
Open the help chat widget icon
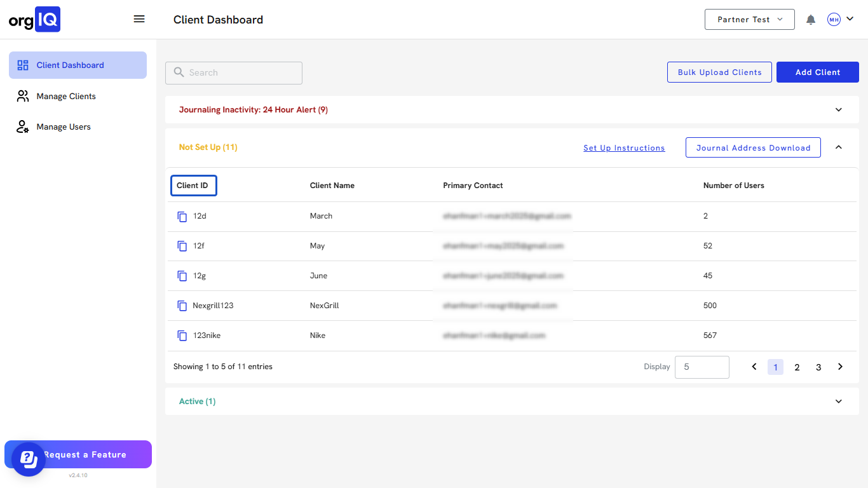(28, 459)
